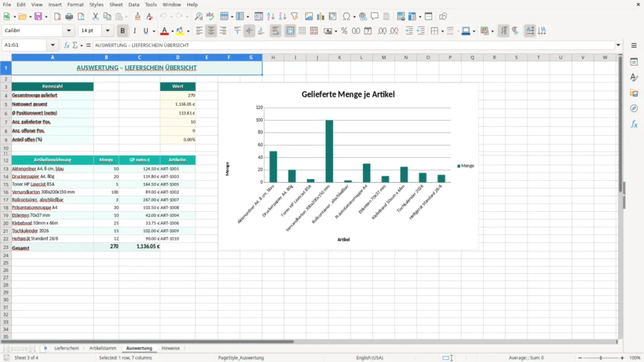Click the Clear Direct Formatting icon
The image size is (644, 362).
tap(150, 16)
